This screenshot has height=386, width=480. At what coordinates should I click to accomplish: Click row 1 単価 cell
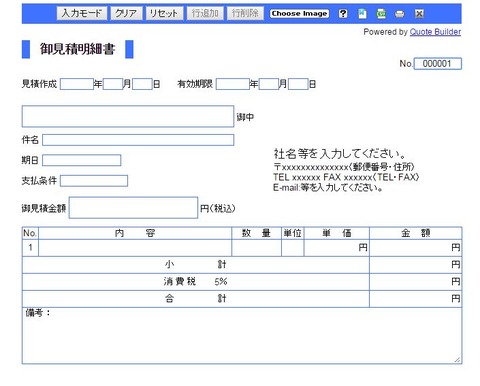pos(337,248)
